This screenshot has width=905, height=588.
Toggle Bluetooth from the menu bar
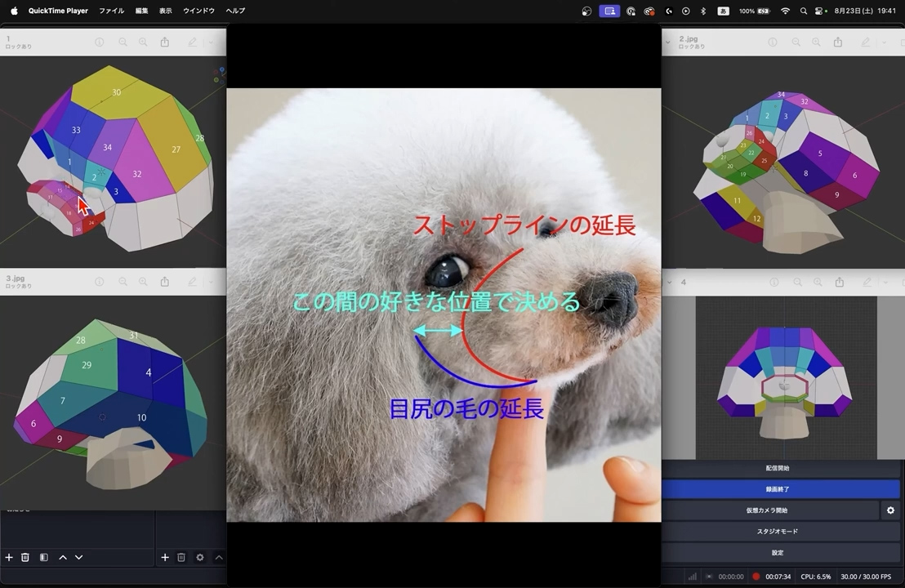(x=703, y=11)
